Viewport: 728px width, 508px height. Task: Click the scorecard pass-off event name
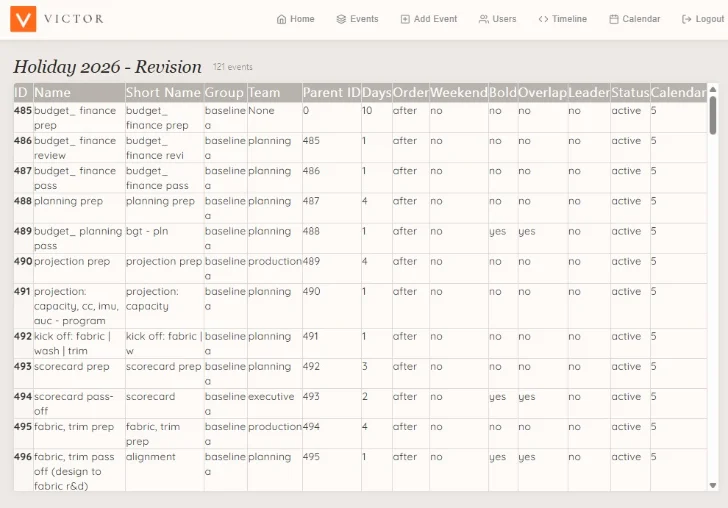point(73,404)
